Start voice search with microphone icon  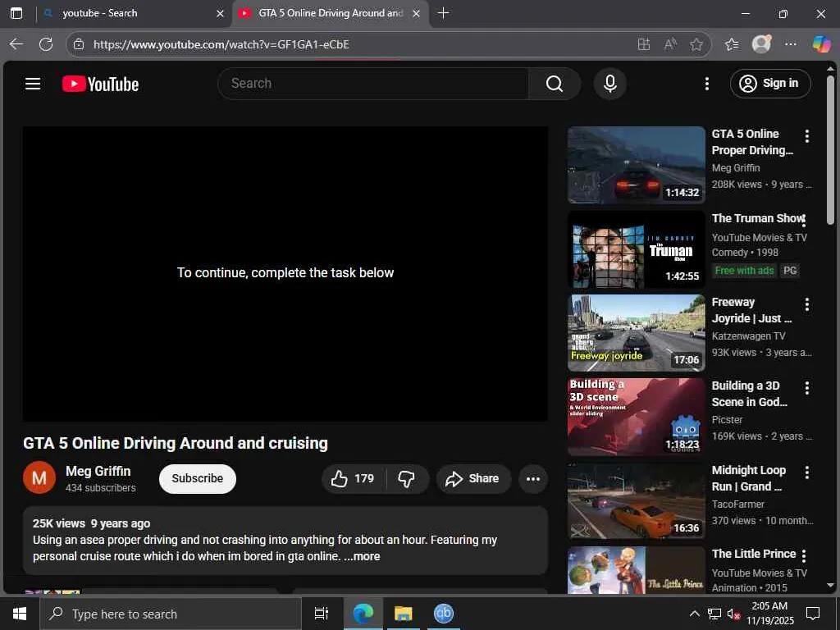(x=609, y=84)
